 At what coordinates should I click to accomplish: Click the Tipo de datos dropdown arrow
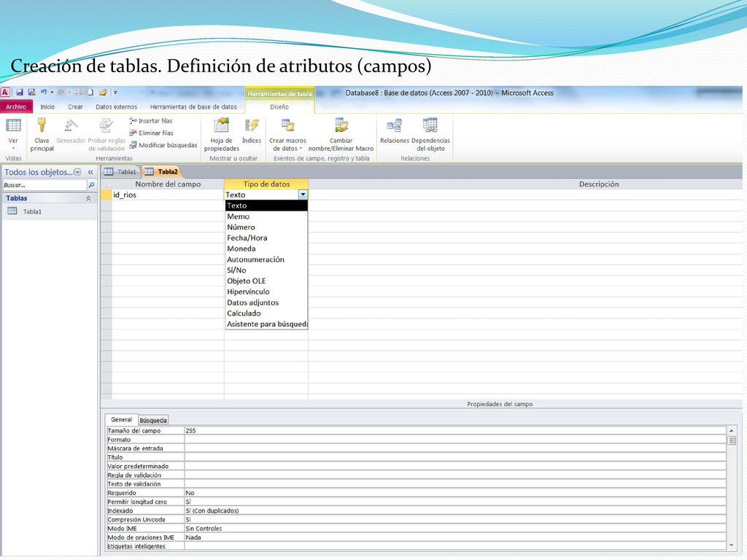pos(303,194)
